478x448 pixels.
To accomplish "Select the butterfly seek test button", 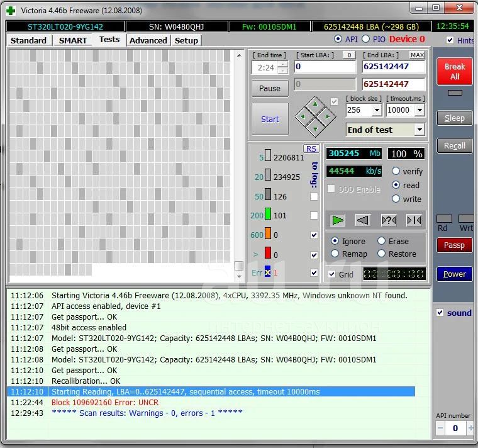I will 414,220.
